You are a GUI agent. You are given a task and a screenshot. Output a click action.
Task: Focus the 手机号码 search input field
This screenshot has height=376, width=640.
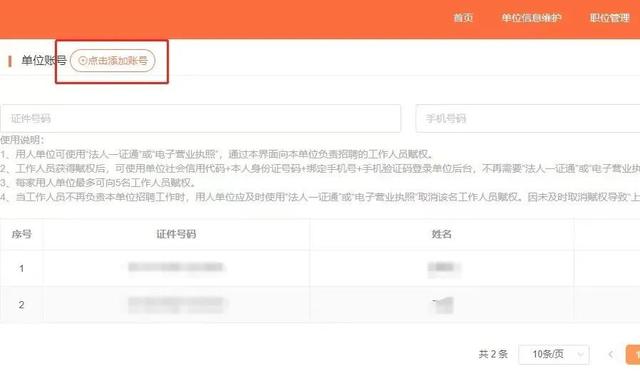click(528, 118)
